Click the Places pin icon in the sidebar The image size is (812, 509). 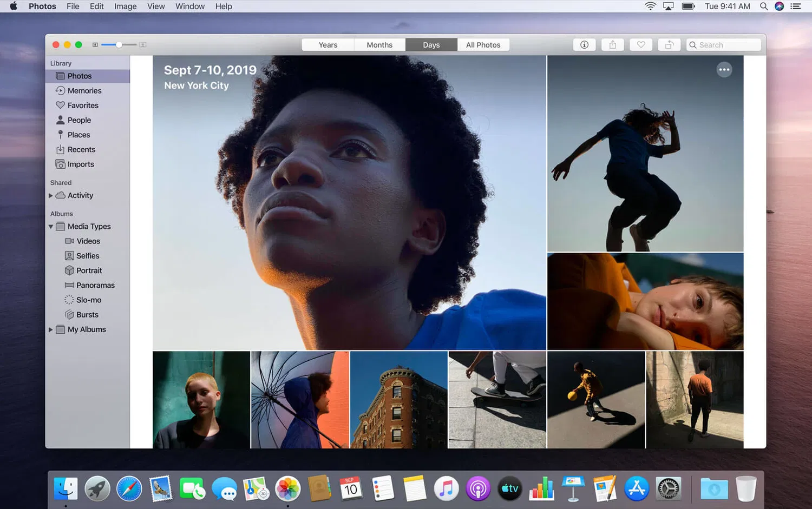pyautogui.click(x=61, y=135)
